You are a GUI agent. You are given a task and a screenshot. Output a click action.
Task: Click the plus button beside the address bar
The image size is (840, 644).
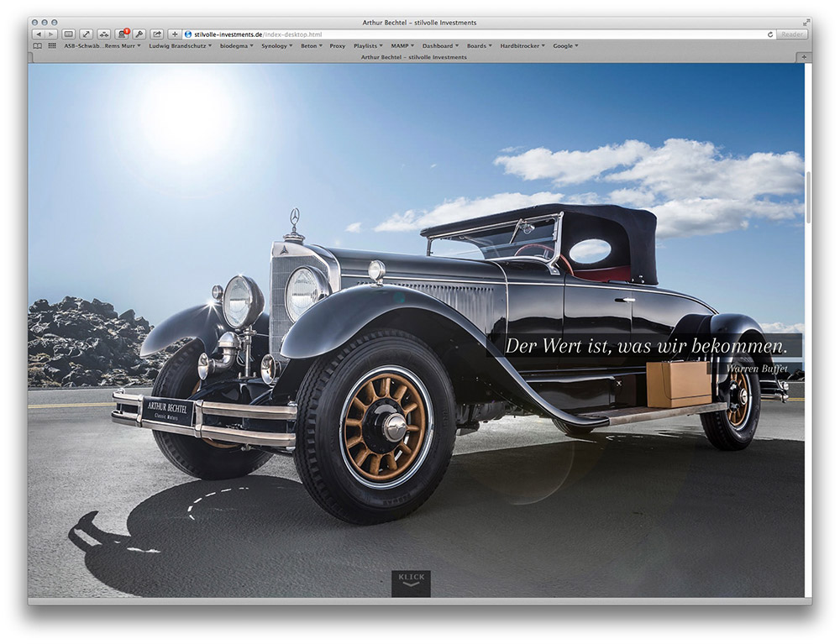175,34
